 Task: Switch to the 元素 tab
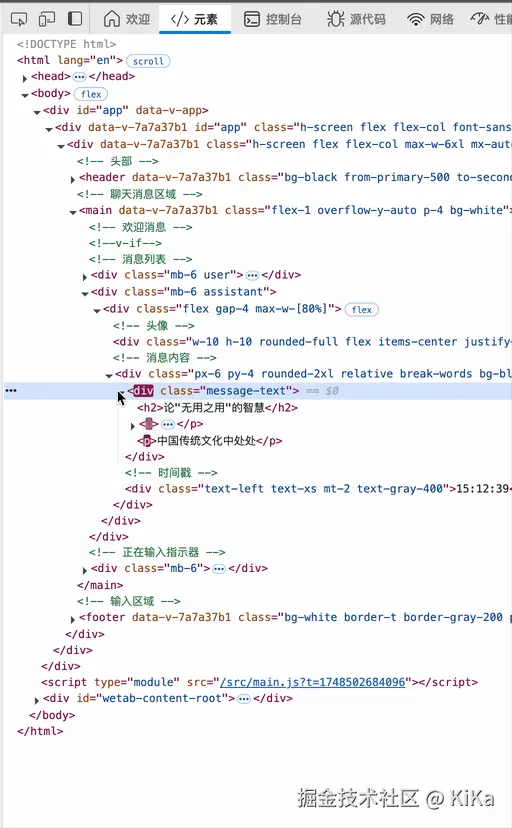pos(195,20)
